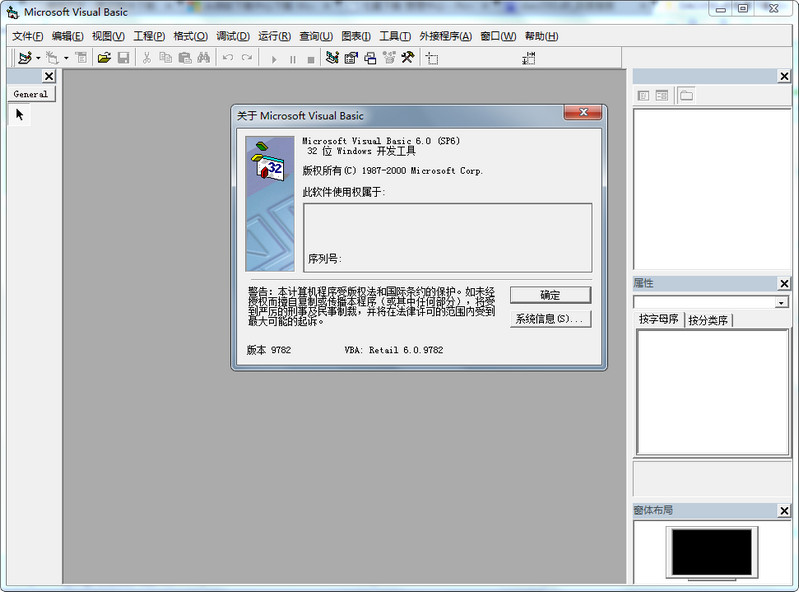Click the Paste clipboard icon

coord(185,58)
